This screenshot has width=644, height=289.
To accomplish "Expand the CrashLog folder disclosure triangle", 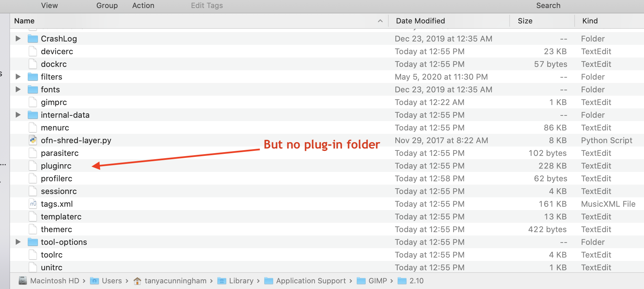I will [x=18, y=38].
